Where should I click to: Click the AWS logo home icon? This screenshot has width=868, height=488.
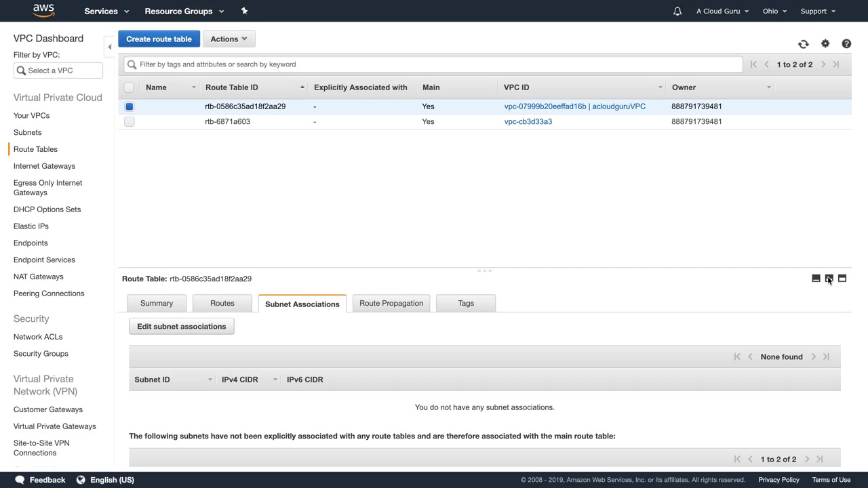pos(43,11)
